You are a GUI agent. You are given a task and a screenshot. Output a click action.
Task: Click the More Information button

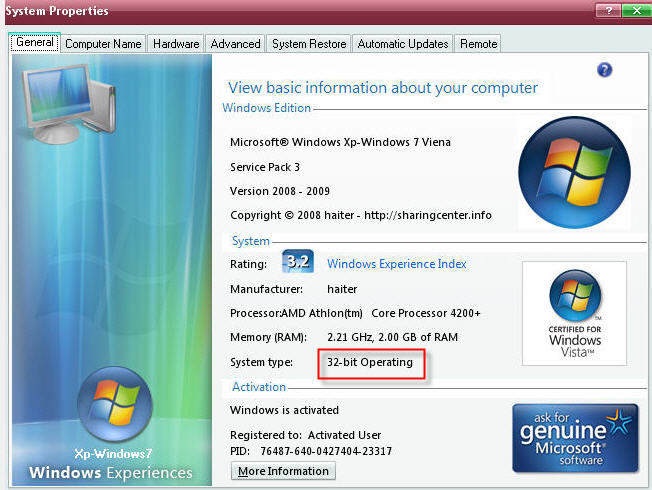283,471
